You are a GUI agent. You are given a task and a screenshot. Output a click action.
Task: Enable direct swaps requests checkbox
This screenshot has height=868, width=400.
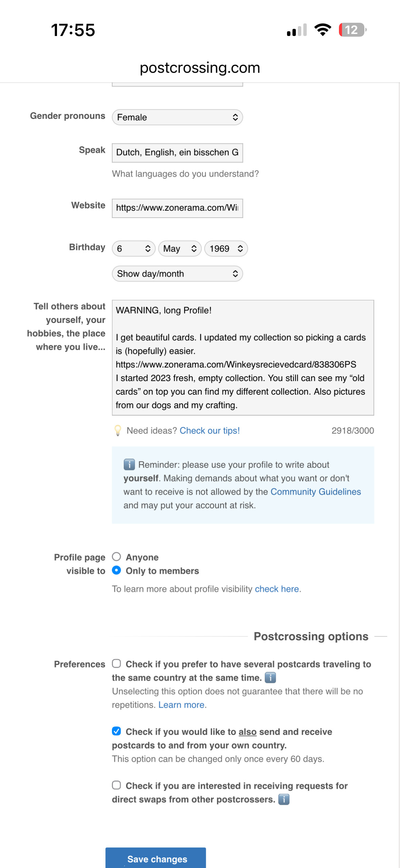tap(116, 785)
